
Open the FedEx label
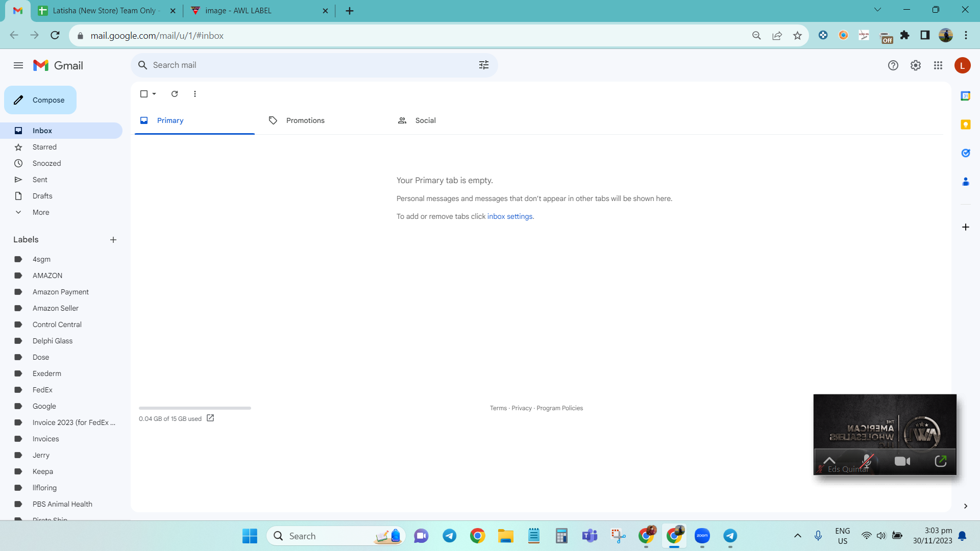click(x=61, y=390)
